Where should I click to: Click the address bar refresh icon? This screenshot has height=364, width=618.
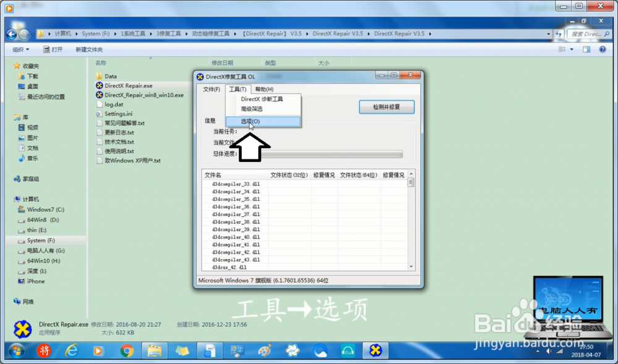point(558,34)
